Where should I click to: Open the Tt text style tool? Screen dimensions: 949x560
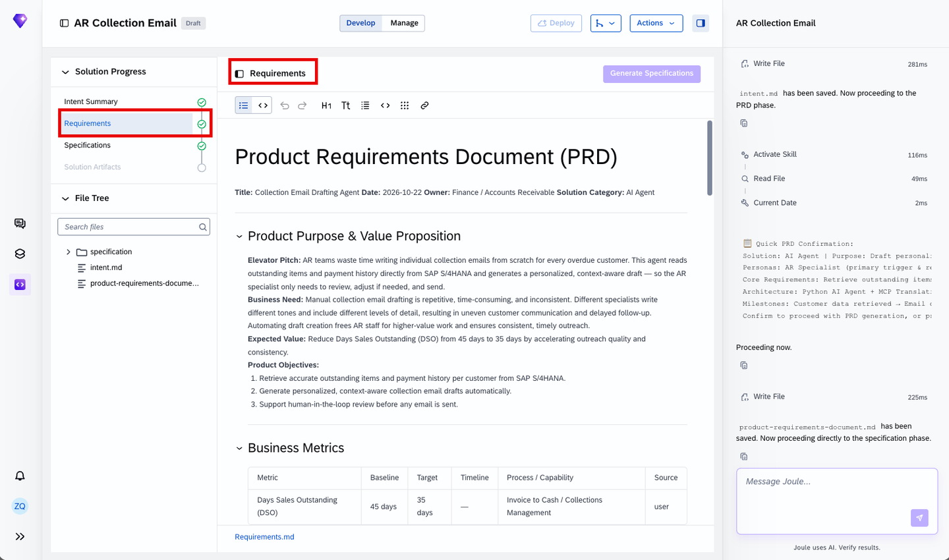coord(346,105)
